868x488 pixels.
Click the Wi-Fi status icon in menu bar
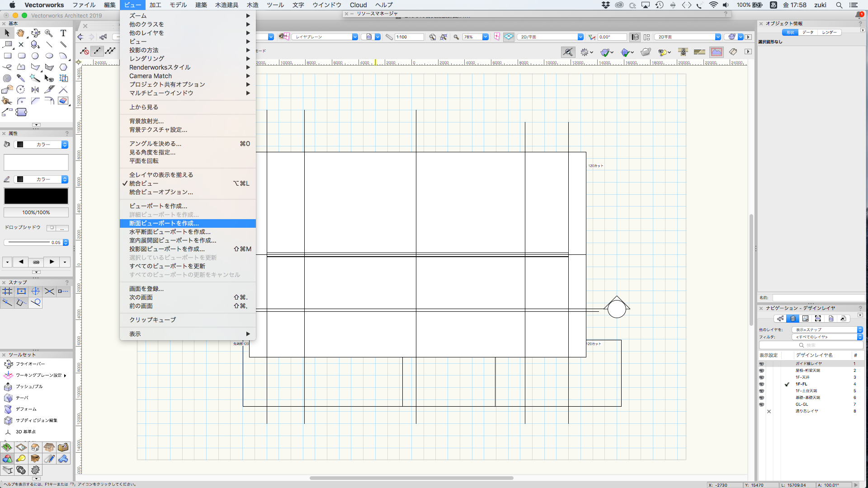[713, 5]
